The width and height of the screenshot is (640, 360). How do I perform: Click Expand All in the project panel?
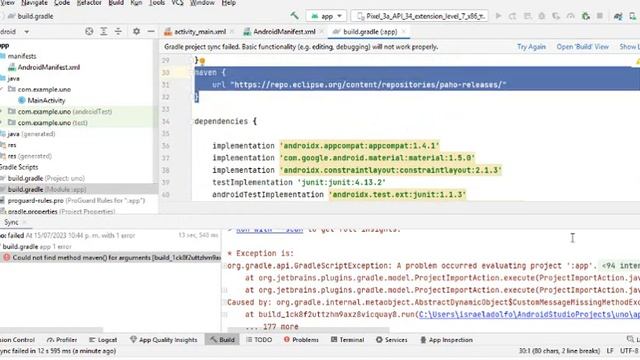pyautogui.click(x=104, y=31)
